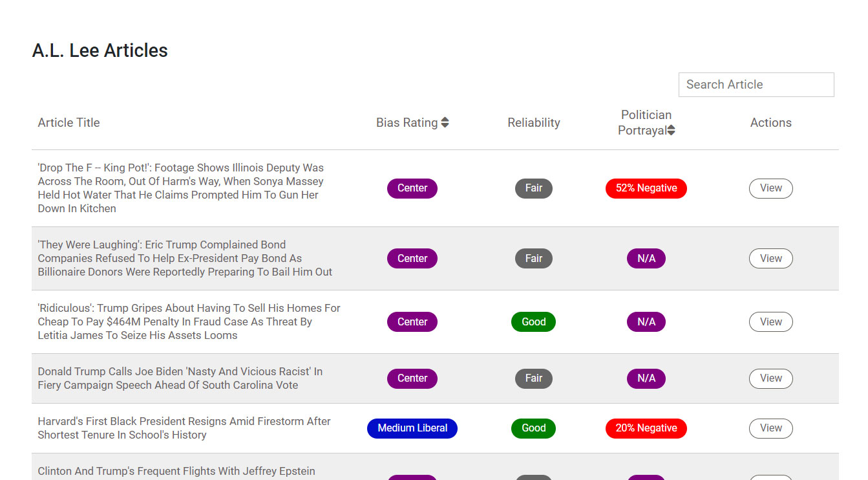Click the Center badge on Sonya Massey article
868x480 pixels.
[412, 188]
